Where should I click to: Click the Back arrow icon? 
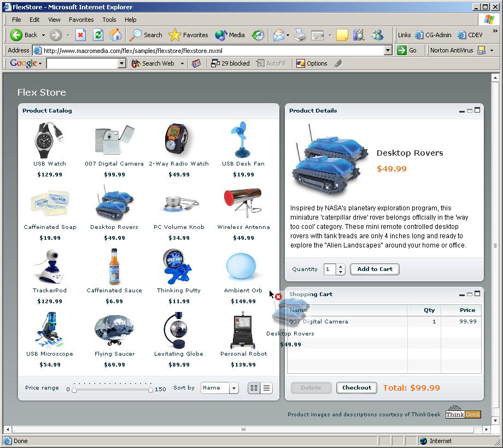tap(16, 35)
